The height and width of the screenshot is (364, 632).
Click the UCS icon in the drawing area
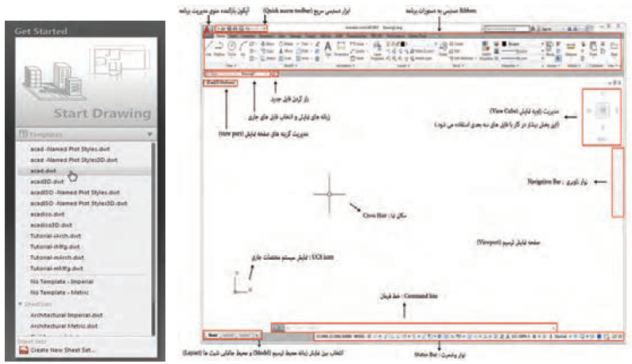pyautogui.click(x=242, y=283)
